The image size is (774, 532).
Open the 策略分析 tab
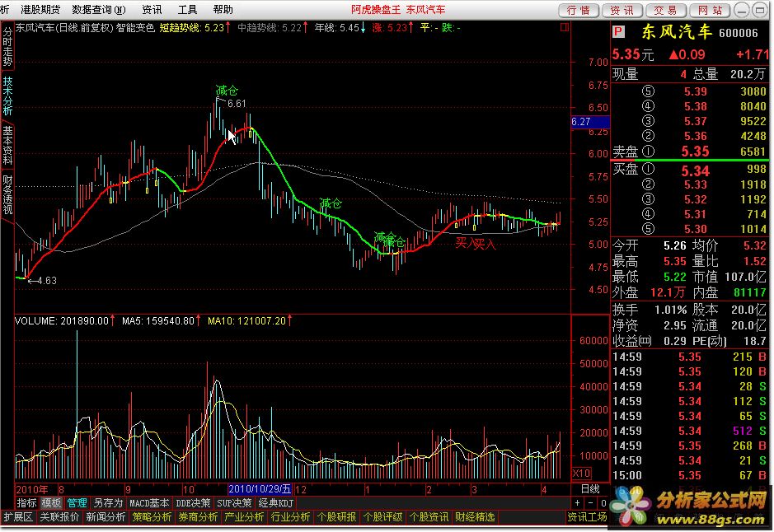pos(152,516)
